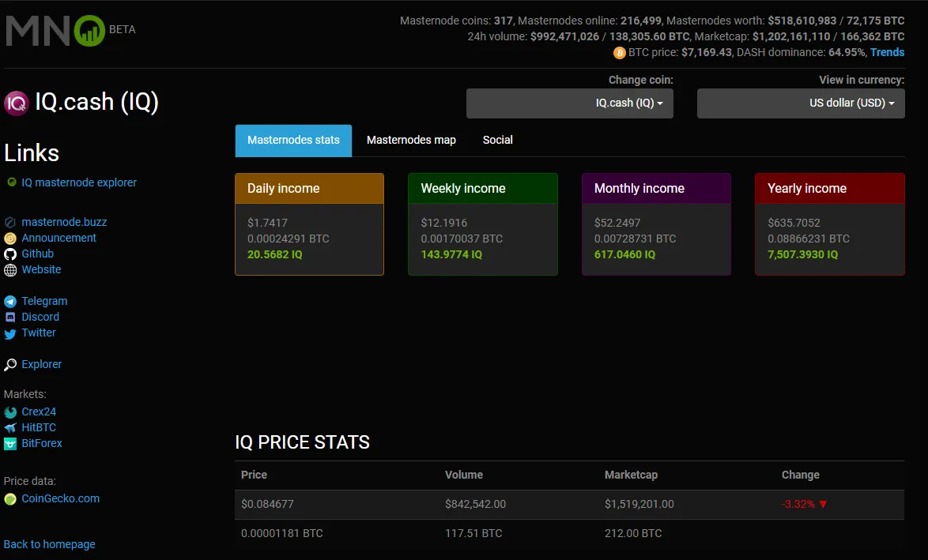Open the Twitter link
928x560 pixels.
(39, 333)
